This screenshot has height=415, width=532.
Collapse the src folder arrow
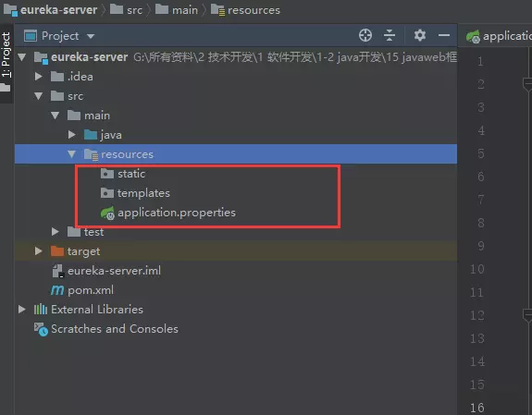(x=38, y=96)
